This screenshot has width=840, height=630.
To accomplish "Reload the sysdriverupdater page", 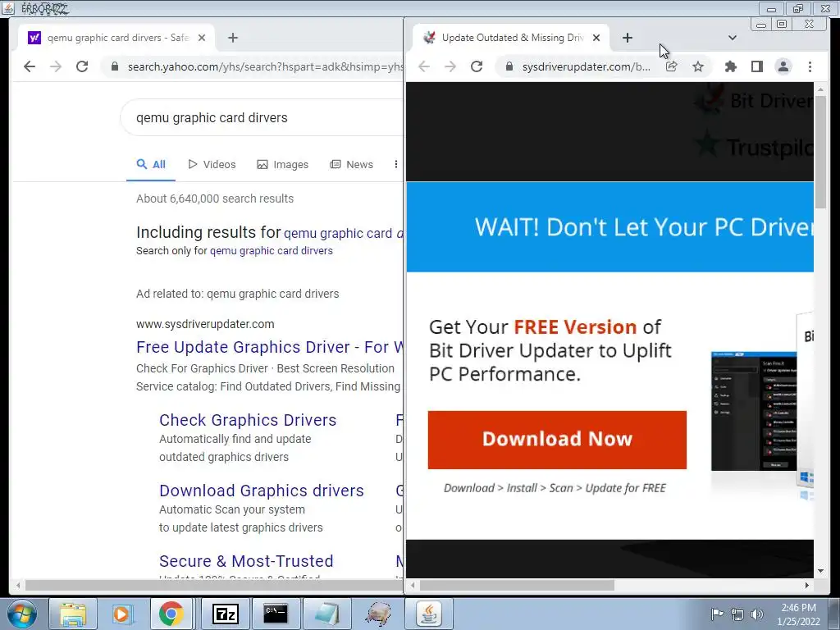I will click(x=477, y=66).
